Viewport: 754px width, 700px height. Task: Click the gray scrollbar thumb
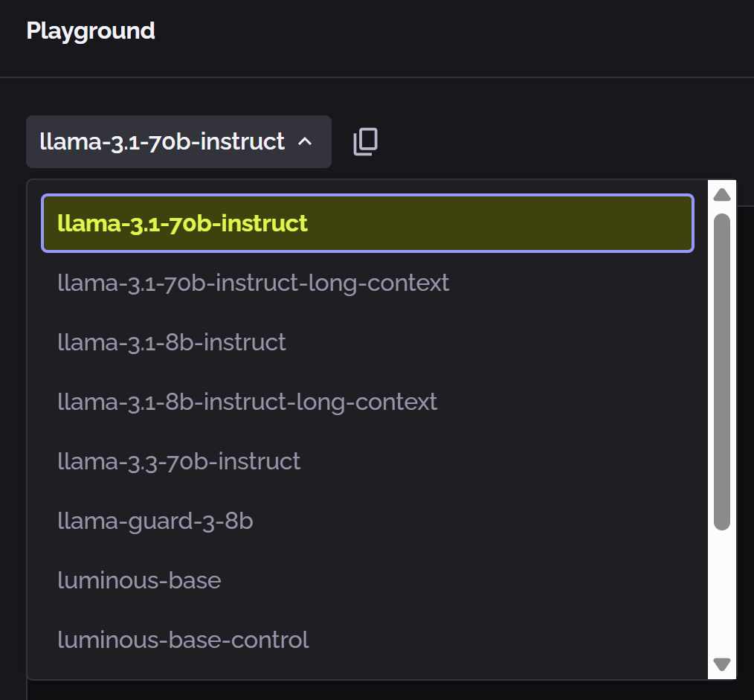[721, 372]
